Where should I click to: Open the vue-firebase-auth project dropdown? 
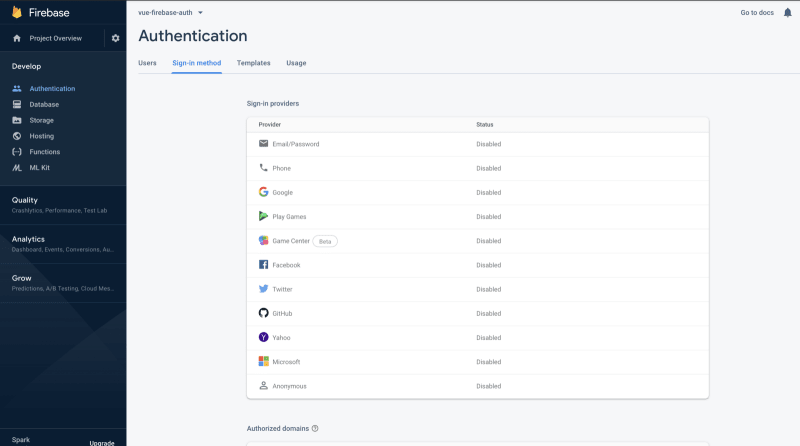[170, 13]
